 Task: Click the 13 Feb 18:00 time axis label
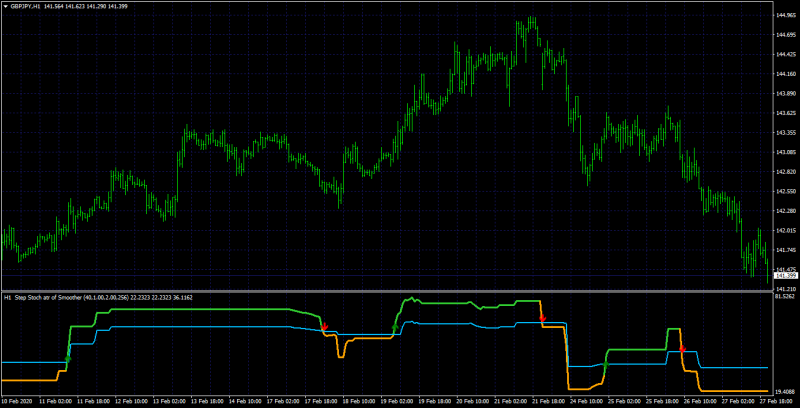208,402
